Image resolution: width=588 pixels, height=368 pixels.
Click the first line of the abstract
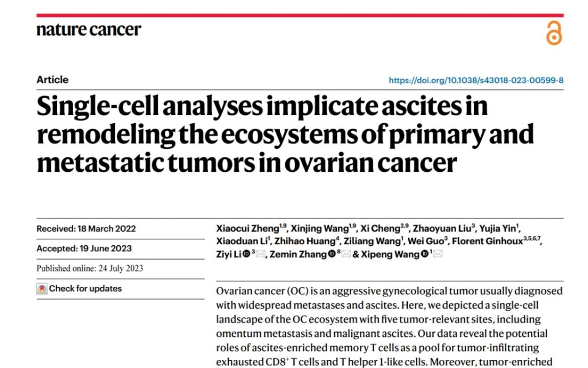389,291
